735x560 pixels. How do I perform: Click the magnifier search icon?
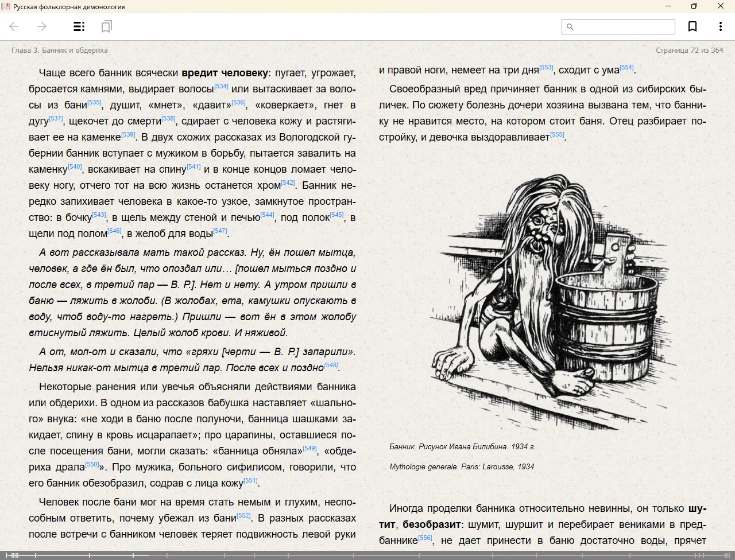[x=570, y=26]
